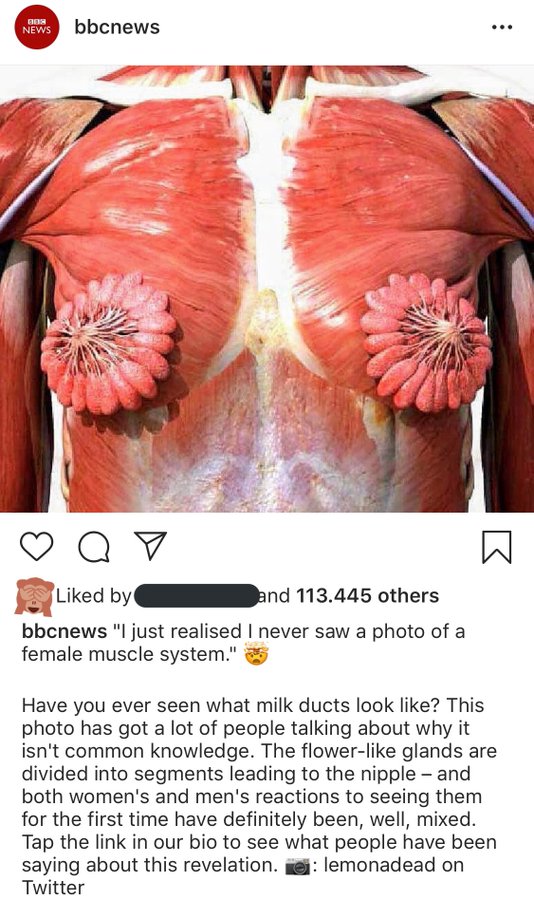Open comments with speech bubble icon

[x=94, y=546]
